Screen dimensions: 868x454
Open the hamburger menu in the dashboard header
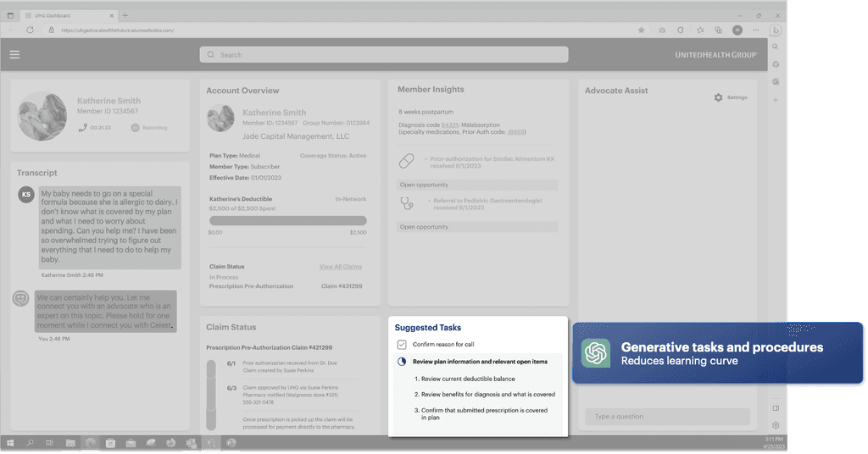click(x=15, y=54)
